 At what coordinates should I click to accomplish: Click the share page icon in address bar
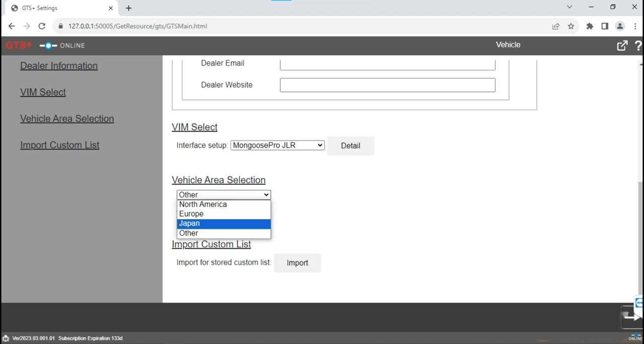click(x=556, y=26)
